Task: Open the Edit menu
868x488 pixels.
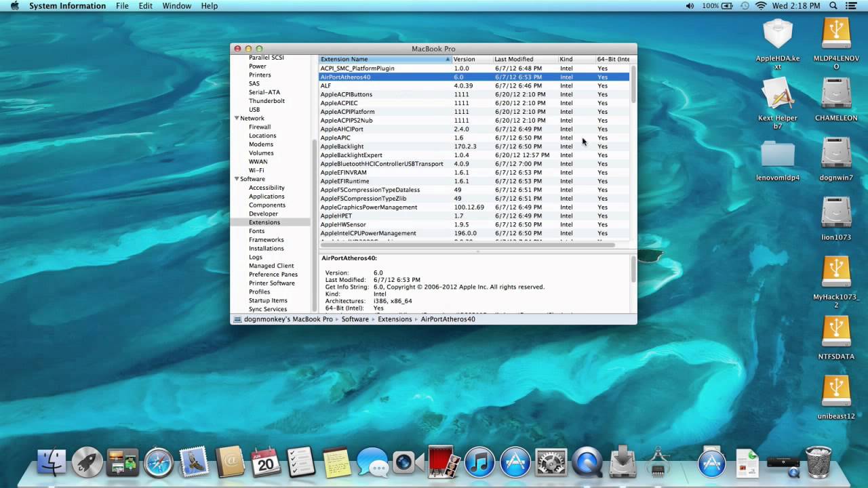Action: click(x=145, y=6)
